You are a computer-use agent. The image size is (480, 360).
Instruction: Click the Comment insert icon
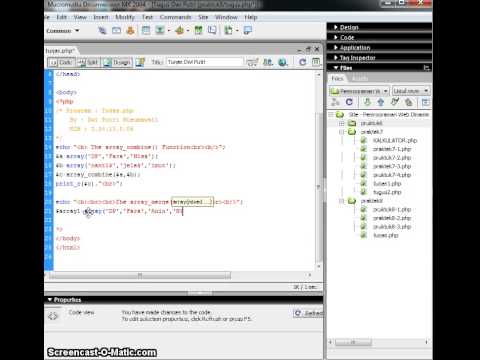(x=212, y=31)
